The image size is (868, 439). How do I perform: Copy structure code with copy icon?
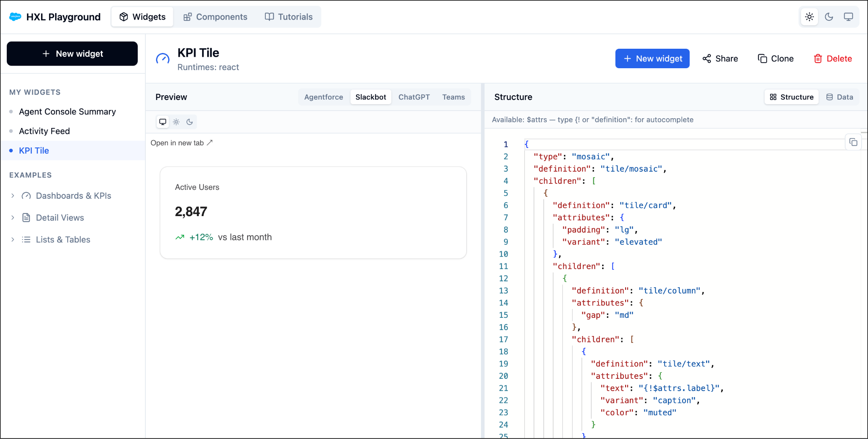coord(853,142)
